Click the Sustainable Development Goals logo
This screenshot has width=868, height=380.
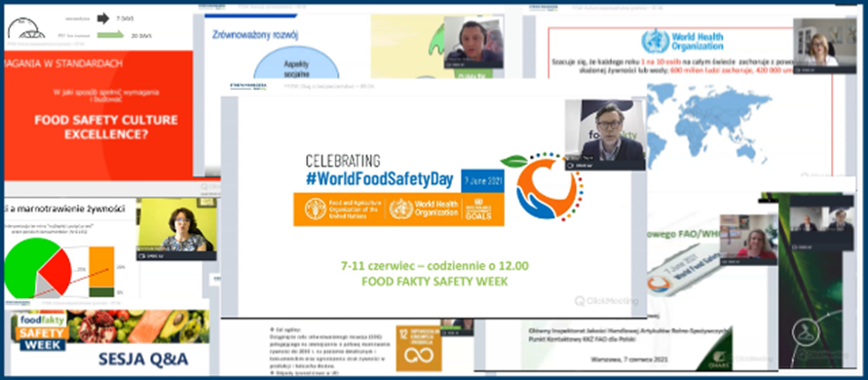tap(479, 209)
